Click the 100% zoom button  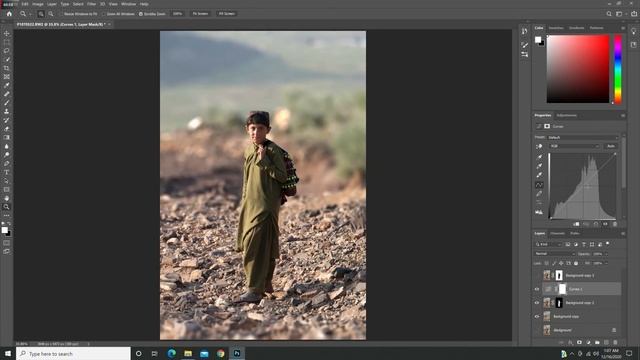(x=178, y=14)
